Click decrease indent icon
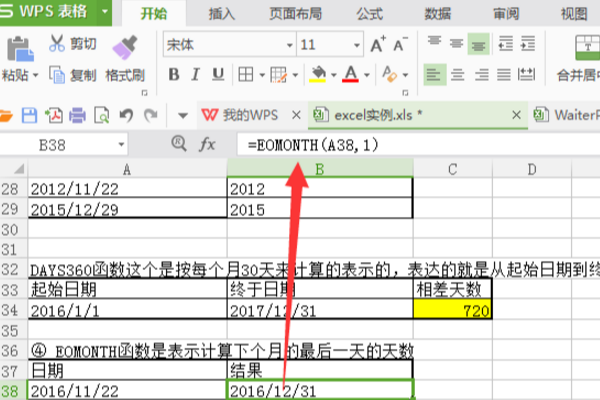 (505, 44)
